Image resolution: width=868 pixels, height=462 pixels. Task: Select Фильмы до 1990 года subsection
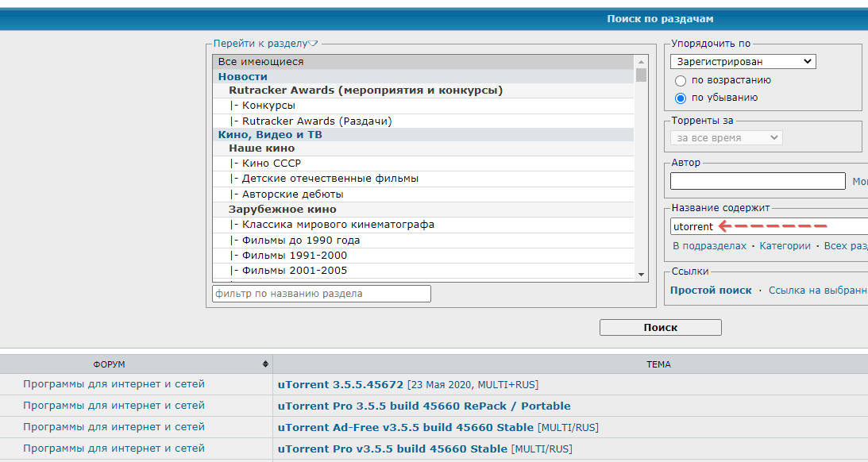point(423,241)
